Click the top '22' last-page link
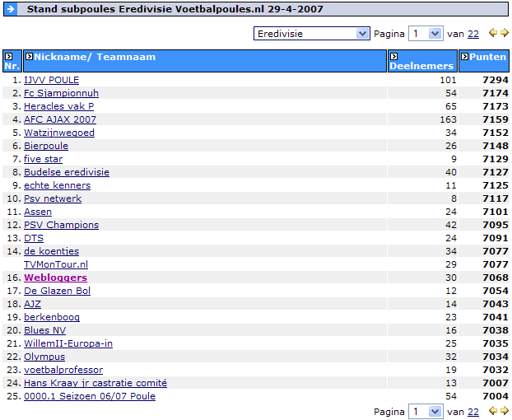 [473, 34]
